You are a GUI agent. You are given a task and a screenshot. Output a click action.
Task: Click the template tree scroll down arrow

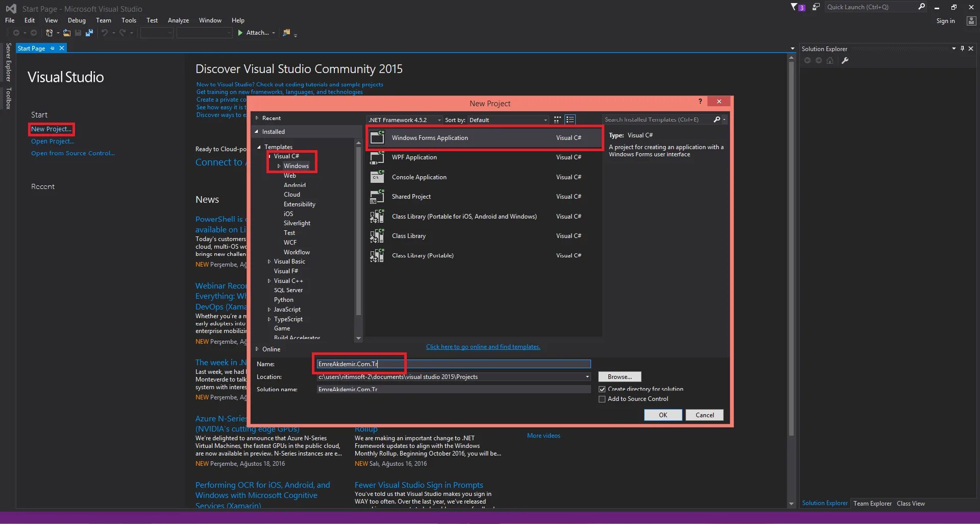(x=358, y=338)
